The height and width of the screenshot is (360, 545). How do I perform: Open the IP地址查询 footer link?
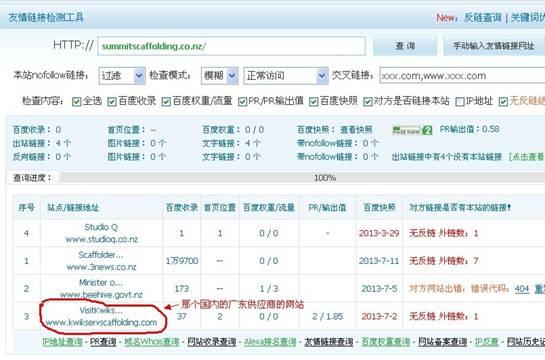coord(62,342)
